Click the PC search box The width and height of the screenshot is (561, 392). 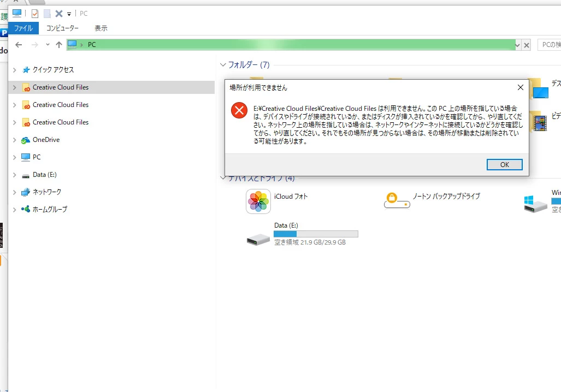coord(549,45)
